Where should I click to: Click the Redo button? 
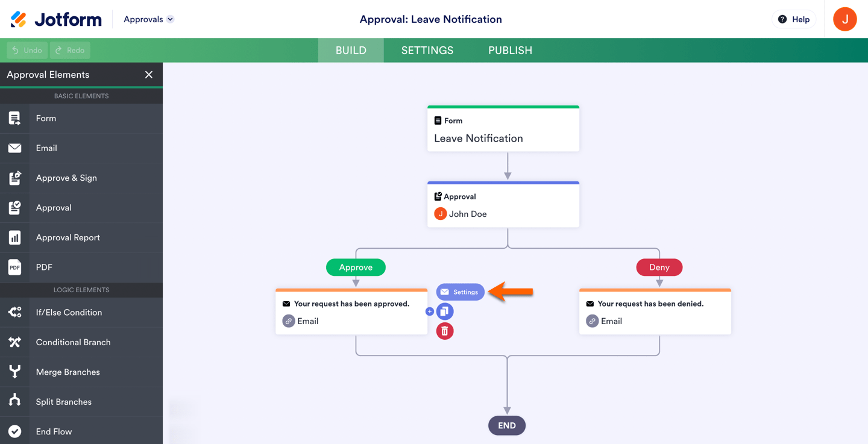(x=70, y=51)
